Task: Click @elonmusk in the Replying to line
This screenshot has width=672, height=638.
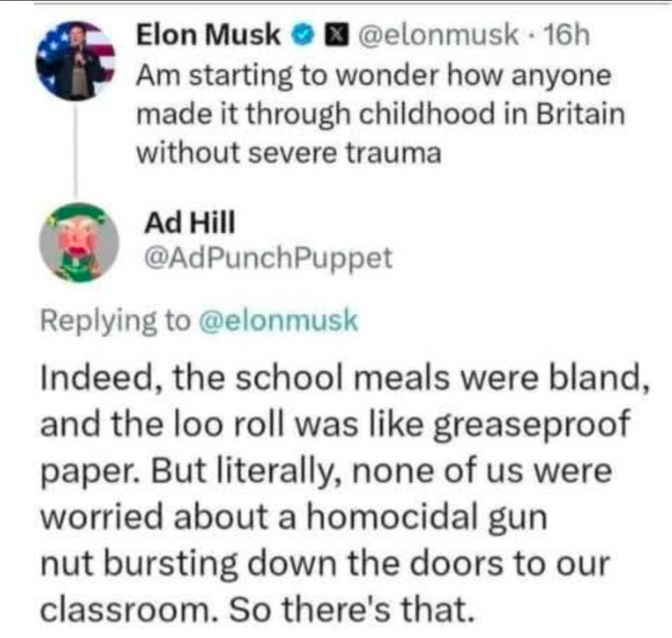Action: click(277, 321)
